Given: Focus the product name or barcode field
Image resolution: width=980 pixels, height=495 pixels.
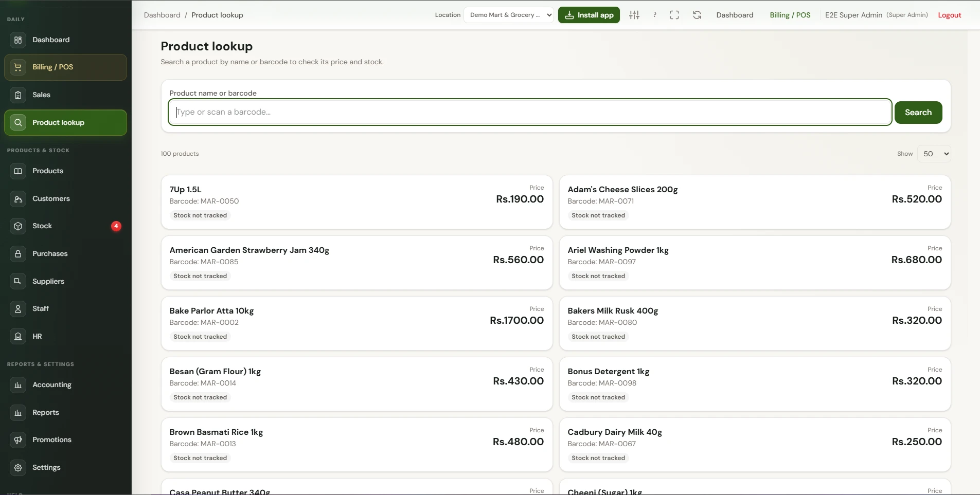Looking at the screenshot, I should pos(530,112).
